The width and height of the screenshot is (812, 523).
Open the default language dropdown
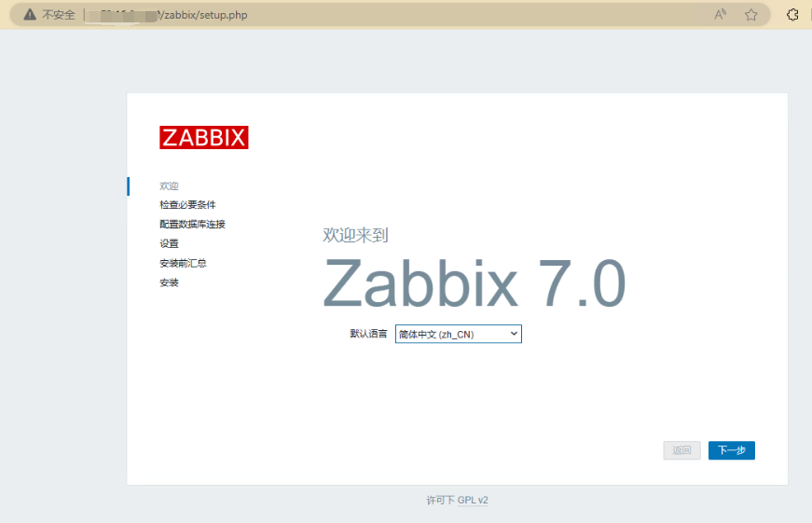point(459,334)
